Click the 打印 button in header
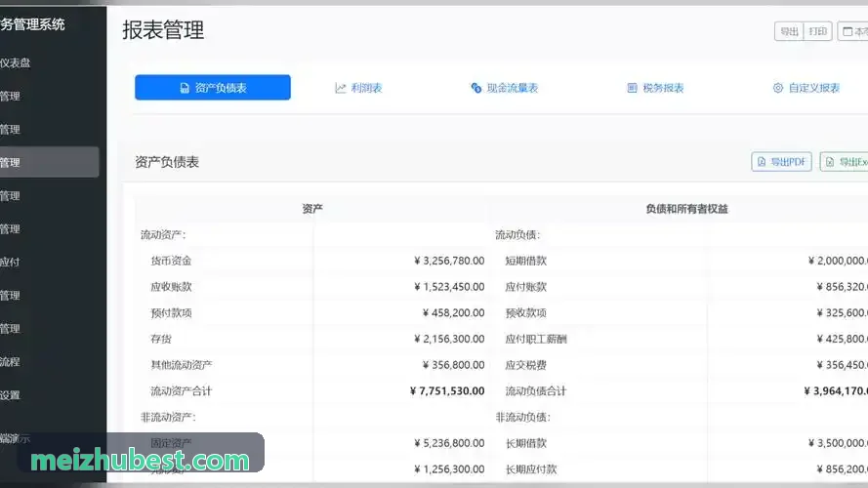868x488 pixels. 817,31
